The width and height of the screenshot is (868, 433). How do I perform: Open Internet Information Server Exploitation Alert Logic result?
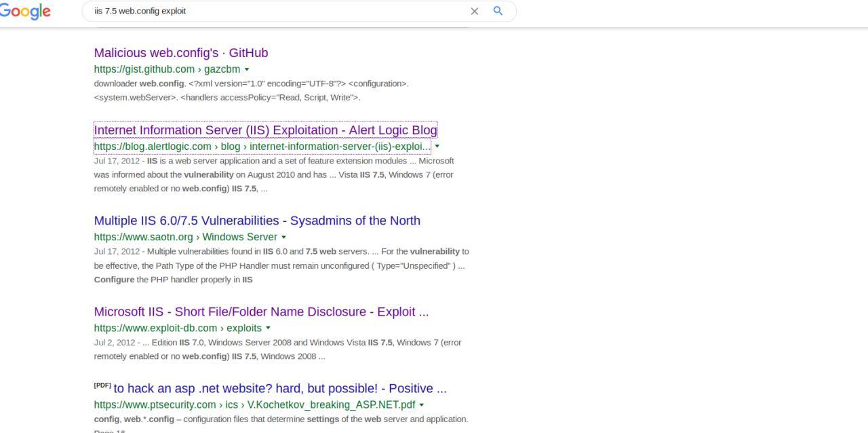pos(265,130)
